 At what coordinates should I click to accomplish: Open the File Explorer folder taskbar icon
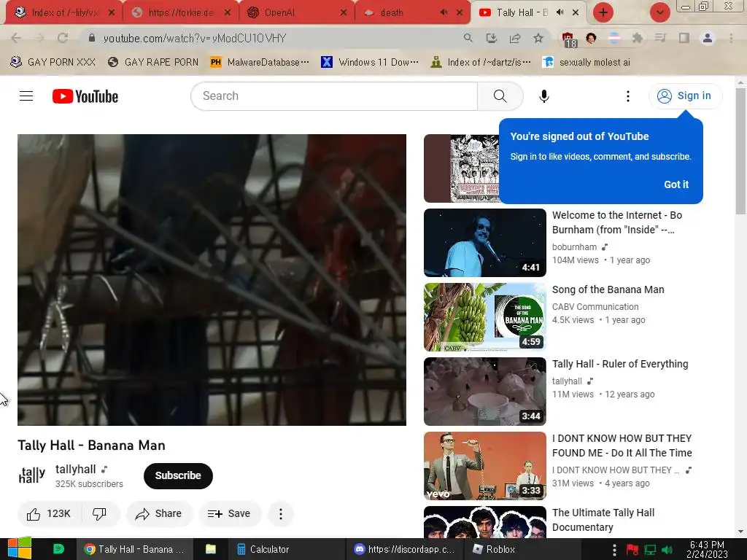point(211,550)
